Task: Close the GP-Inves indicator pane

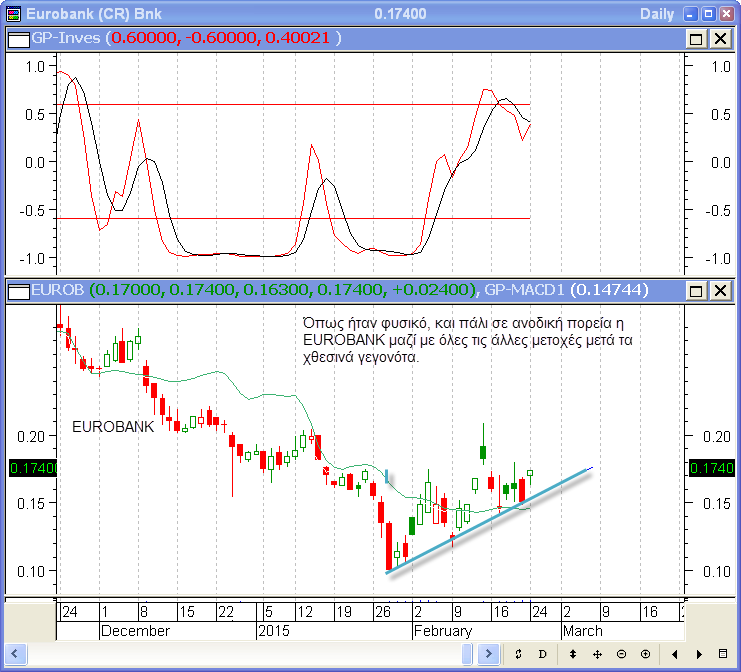Action: (721, 39)
